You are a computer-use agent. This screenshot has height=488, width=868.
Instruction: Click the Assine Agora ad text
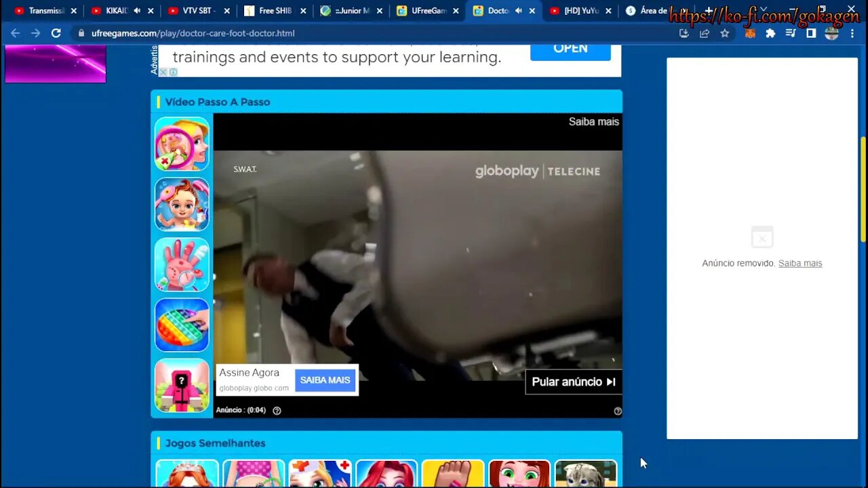click(x=249, y=373)
